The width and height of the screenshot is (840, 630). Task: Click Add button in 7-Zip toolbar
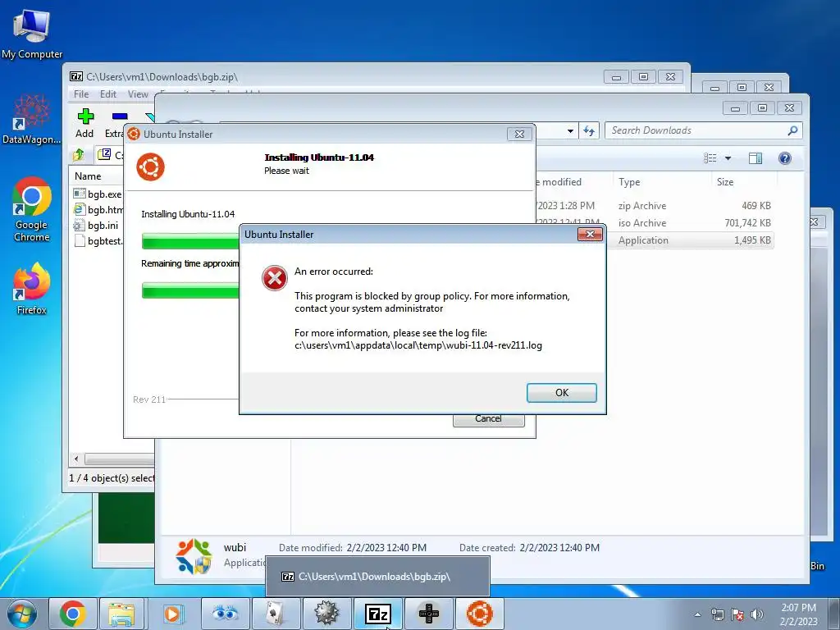tap(84, 123)
